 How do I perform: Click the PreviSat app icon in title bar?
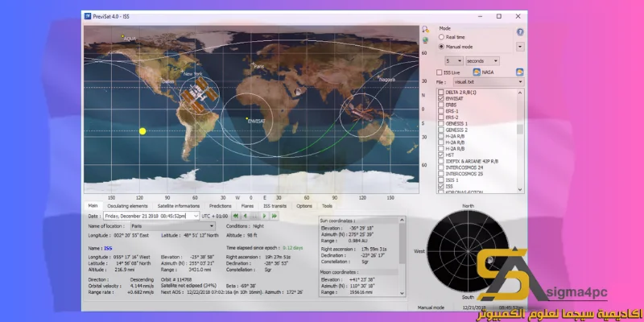coord(88,16)
